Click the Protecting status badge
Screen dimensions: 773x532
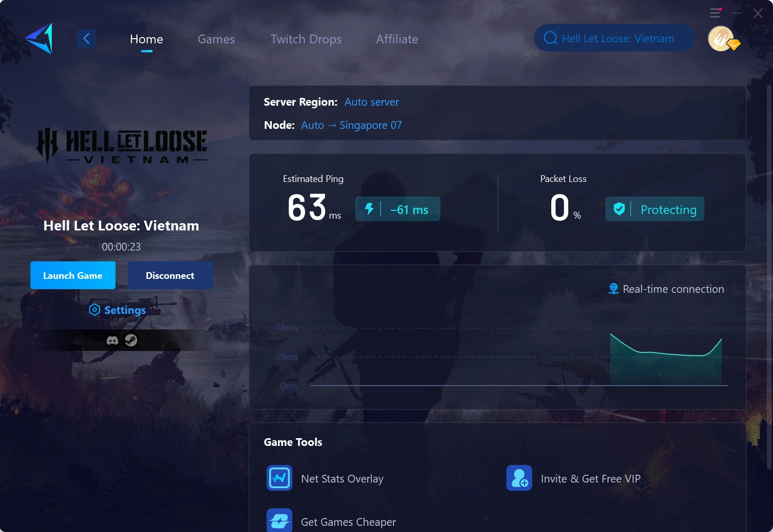(655, 209)
